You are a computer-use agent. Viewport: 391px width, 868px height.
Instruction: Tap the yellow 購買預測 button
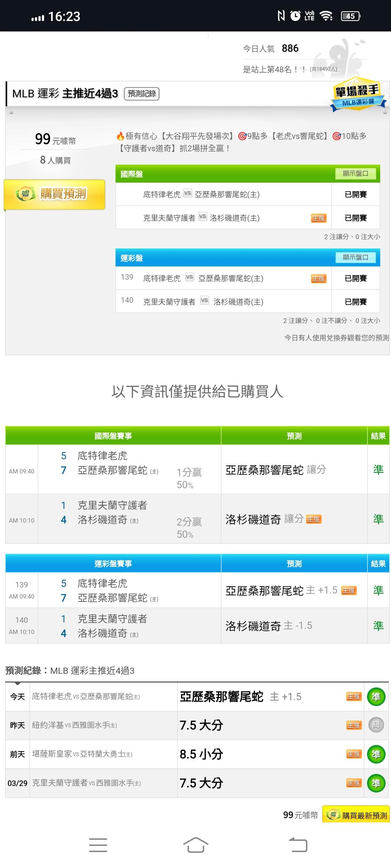[x=55, y=194]
